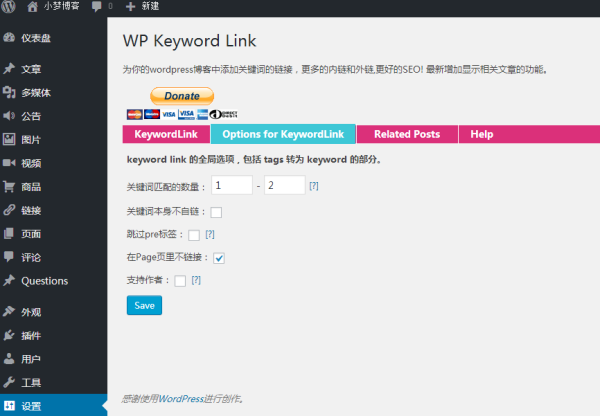The image size is (600, 416).
Task: Click the Save button
Action: click(x=144, y=305)
